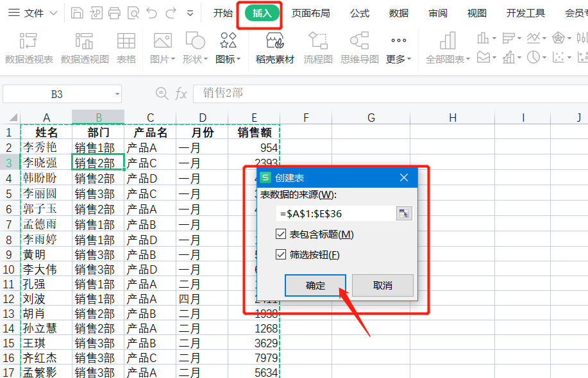The width and height of the screenshot is (588, 378).
Task: Click the range selector collapse icon
Action: pyautogui.click(x=404, y=213)
